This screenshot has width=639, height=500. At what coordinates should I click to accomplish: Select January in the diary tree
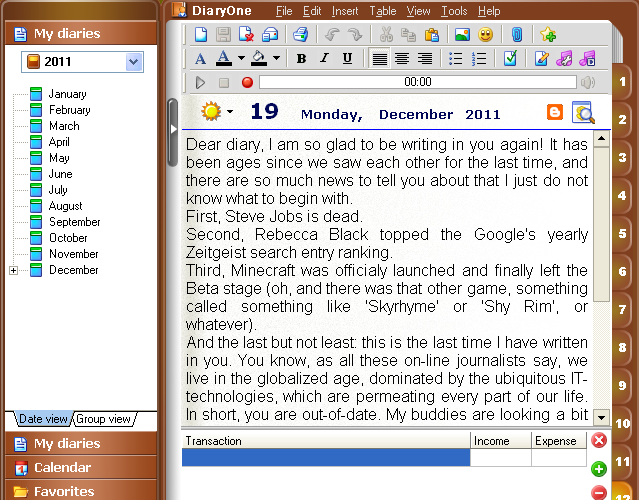point(67,94)
